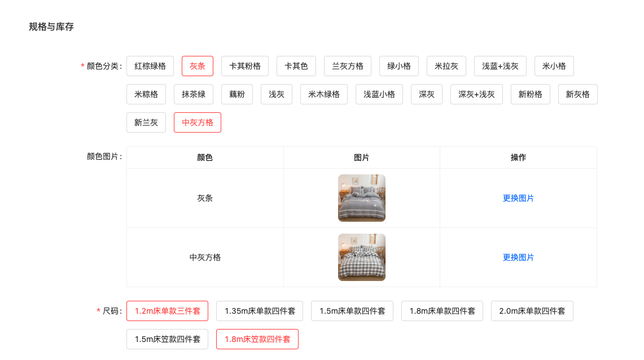This screenshot has width=644, height=360.
Task: Select the 兰灰方格 color tag
Action: [348, 66]
